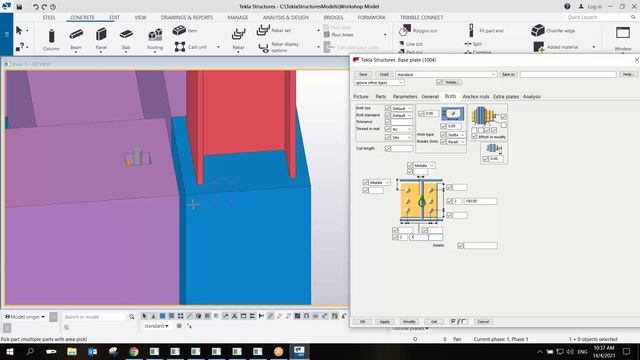
Task: Toggle the checkbox beside the Welds button
Action: point(439,82)
